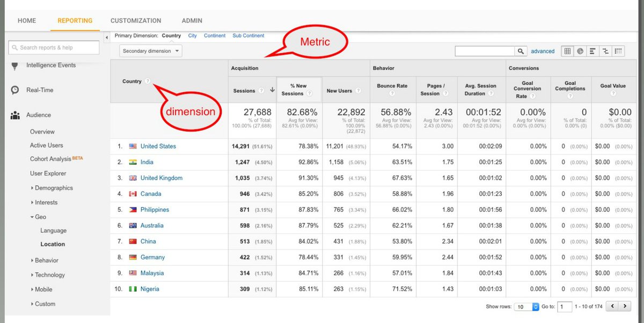Image resolution: width=644 pixels, height=323 pixels.
Task: Set primary dimension to Sub Continent
Action: 248,36
